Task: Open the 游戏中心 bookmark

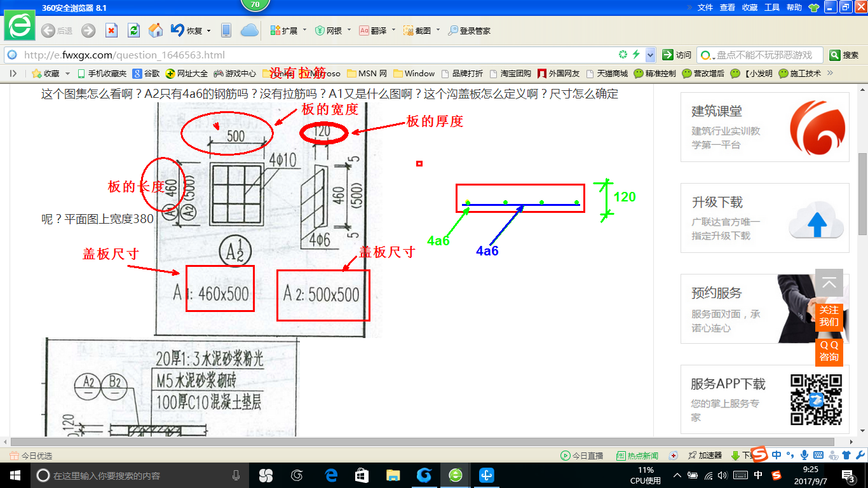Action: pyautogui.click(x=235, y=74)
